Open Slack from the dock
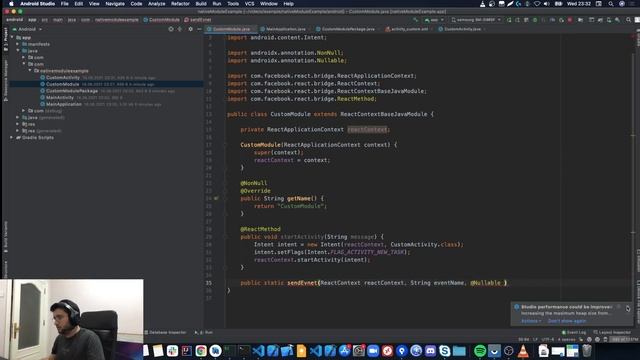Screen dimensions: 640x360 click(x=172, y=351)
